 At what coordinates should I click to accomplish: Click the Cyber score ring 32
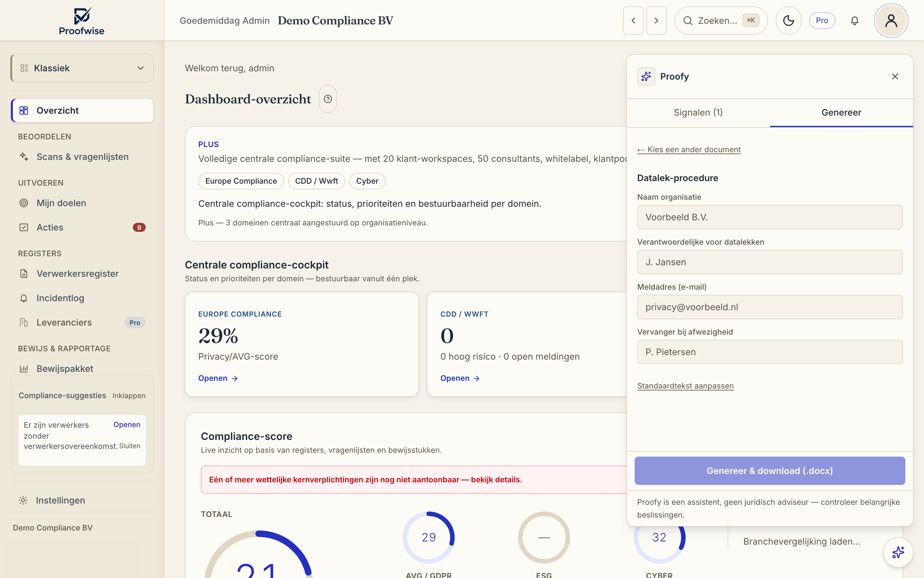coord(659,545)
